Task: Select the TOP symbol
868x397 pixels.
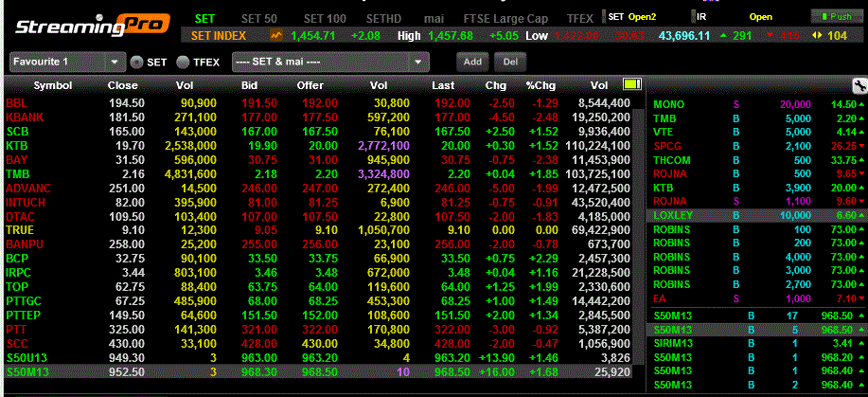Action: click(x=17, y=287)
